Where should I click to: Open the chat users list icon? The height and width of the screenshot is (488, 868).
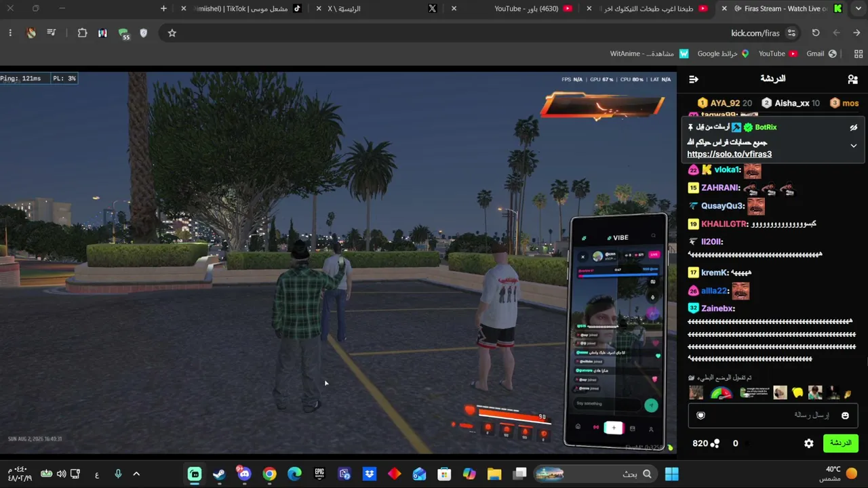(852, 79)
